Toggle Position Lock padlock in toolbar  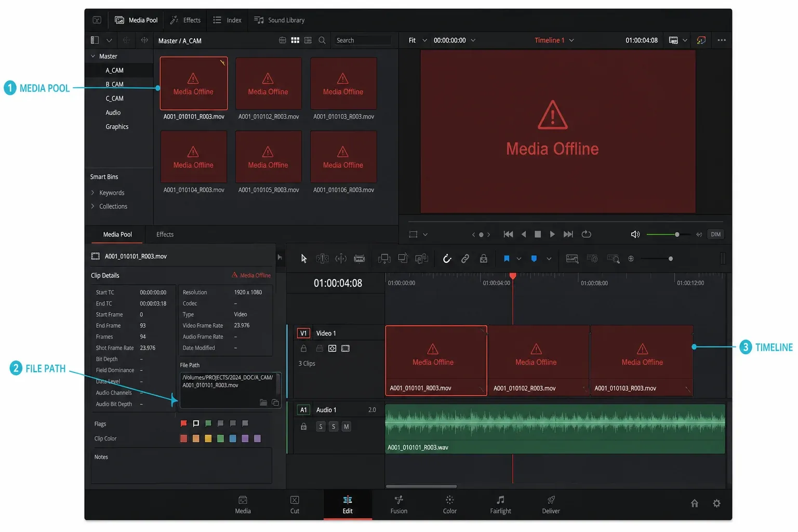483,258
